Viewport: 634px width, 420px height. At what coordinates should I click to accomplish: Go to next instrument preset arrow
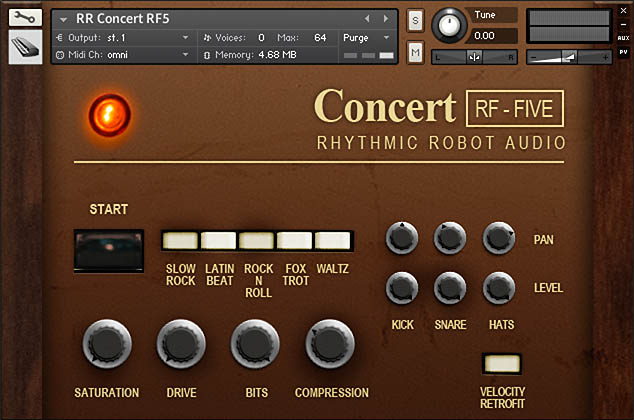click(386, 19)
